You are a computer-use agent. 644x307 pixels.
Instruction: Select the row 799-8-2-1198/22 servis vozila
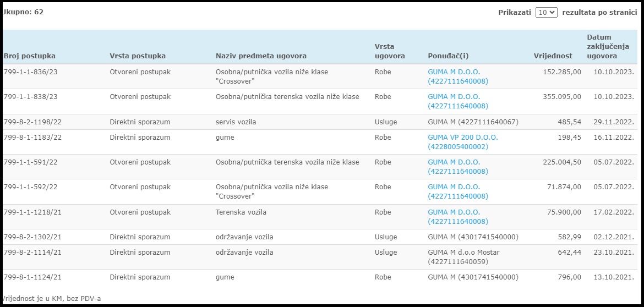(x=320, y=122)
